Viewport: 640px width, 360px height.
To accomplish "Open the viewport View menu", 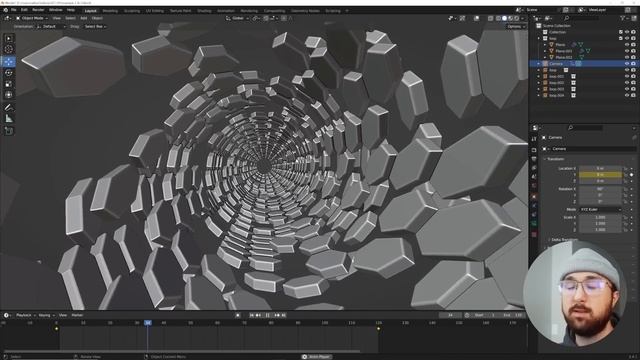I will tap(57, 18).
